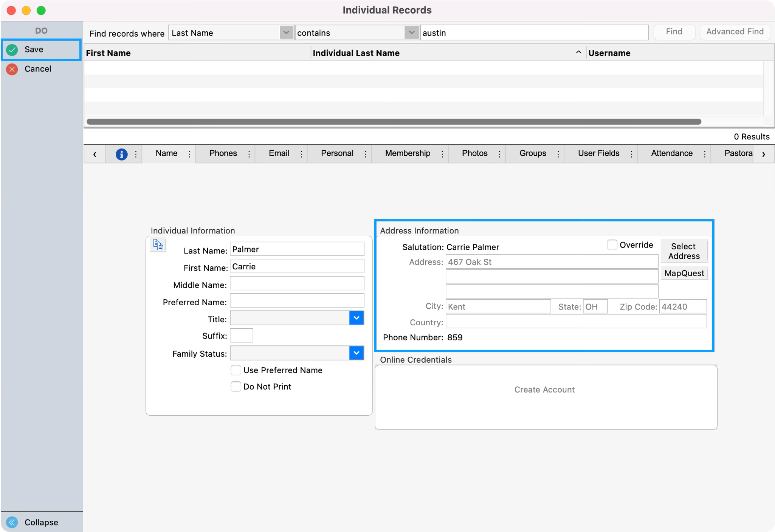Click the Advanced Find button
The height and width of the screenshot is (532, 775).
click(735, 32)
